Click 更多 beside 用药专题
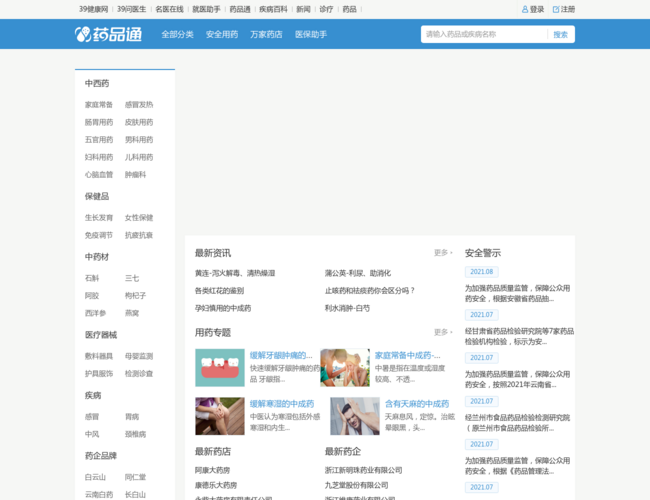 (x=443, y=332)
